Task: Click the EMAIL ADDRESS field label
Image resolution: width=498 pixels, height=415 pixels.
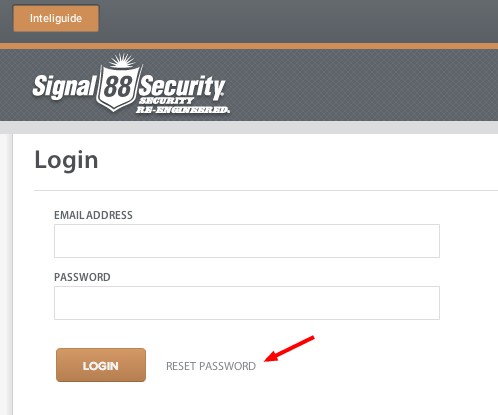Action: click(x=93, y=215)
